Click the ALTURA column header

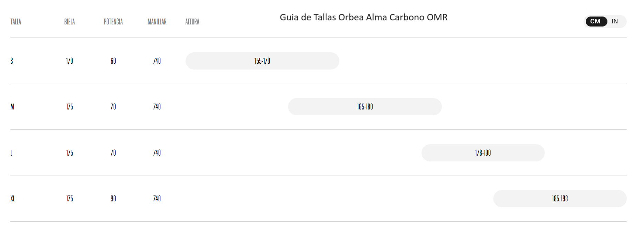[192, 22]
